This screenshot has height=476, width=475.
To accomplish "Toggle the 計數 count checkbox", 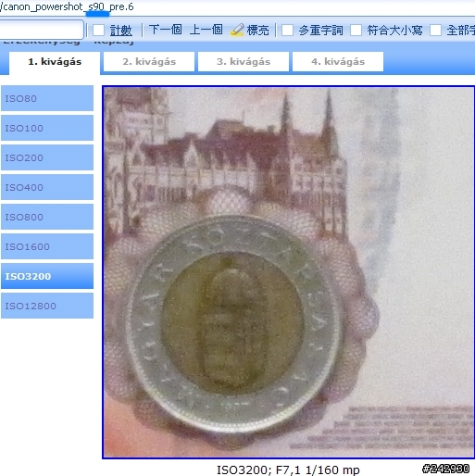I will pos(98,31).
